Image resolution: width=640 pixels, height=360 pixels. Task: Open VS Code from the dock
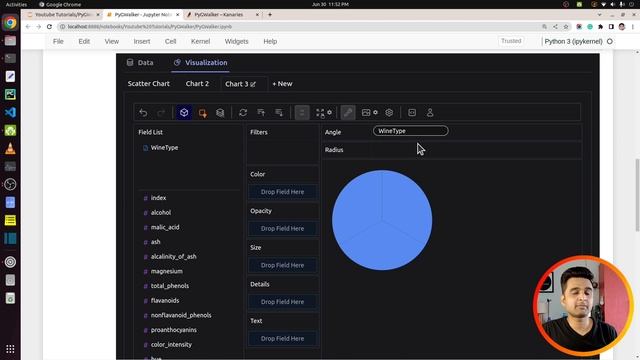pos(10,112)
